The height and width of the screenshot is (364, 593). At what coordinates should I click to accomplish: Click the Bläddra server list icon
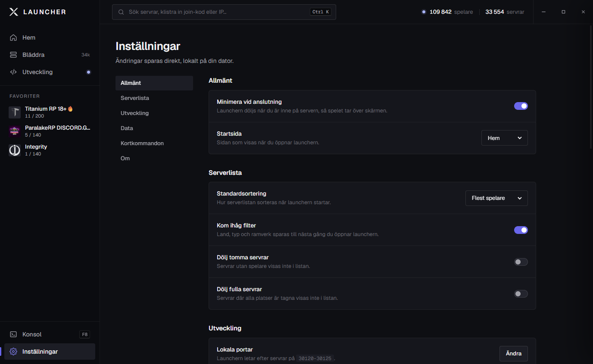(13, 55)
